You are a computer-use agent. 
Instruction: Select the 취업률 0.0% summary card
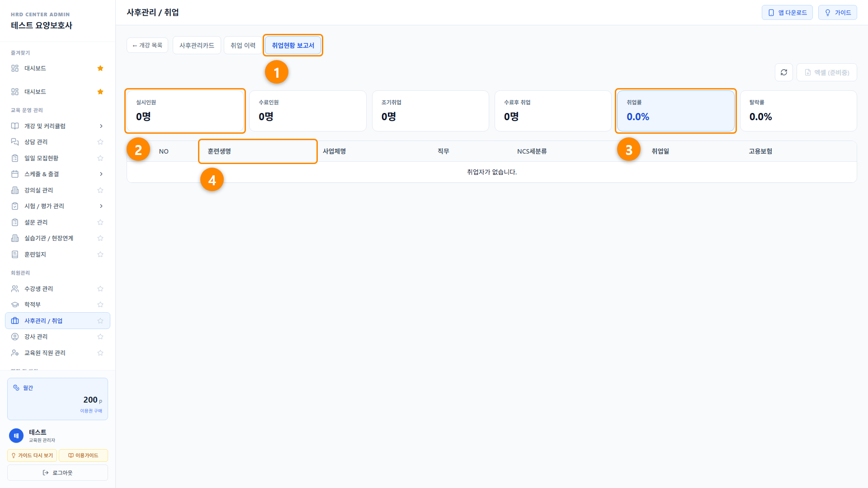pos(676,111)
